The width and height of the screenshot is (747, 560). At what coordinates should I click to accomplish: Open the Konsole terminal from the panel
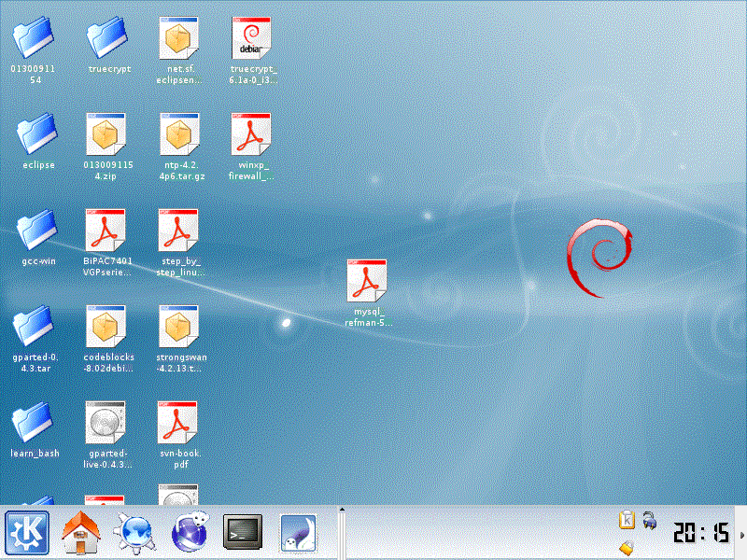point(243,532)
